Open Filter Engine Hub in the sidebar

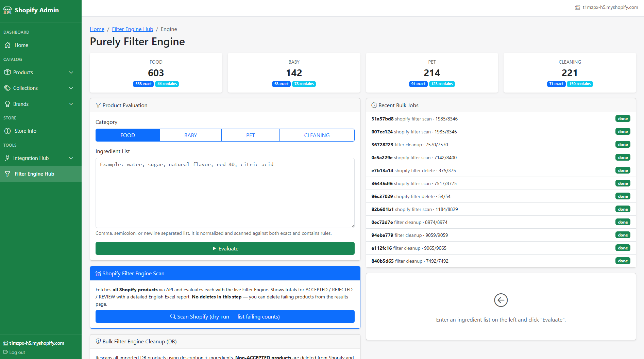(x=41, y=174)
